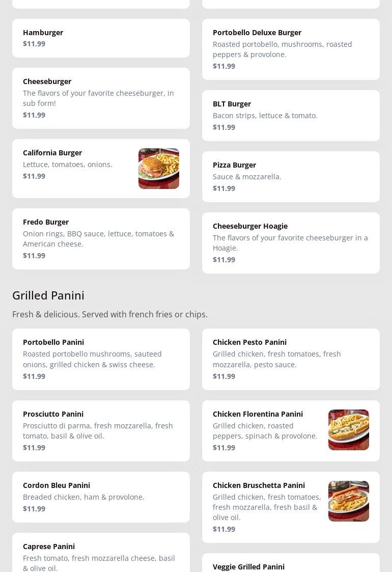Open the Caprese Panini card

(101, 552)
